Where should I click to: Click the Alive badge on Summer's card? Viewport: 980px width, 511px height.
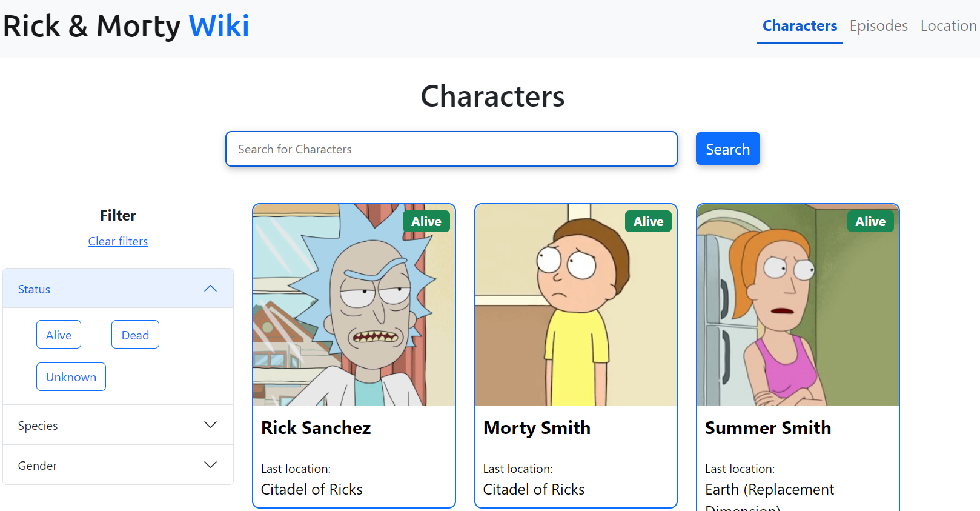[x=870, y=222]
